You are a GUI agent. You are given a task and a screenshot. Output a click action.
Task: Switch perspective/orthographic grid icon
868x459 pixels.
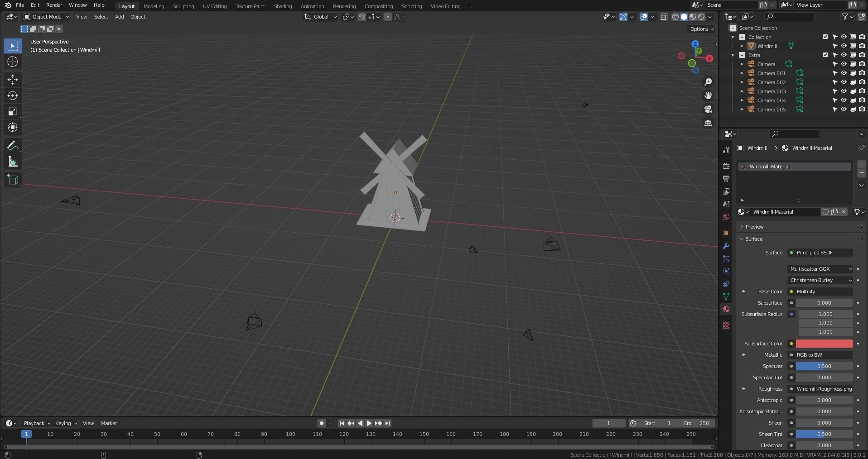click(x=708, y=123)
